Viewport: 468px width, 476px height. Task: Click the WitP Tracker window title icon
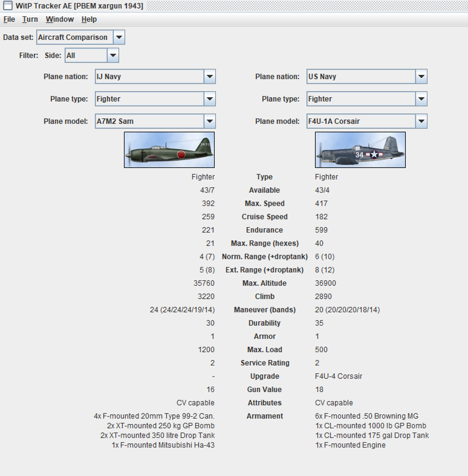[8, 5]
